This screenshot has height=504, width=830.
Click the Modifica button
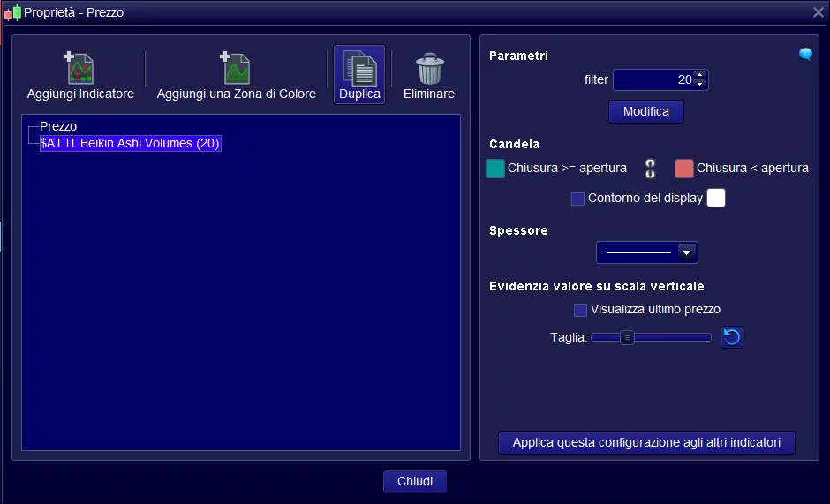tap(645, 112)
